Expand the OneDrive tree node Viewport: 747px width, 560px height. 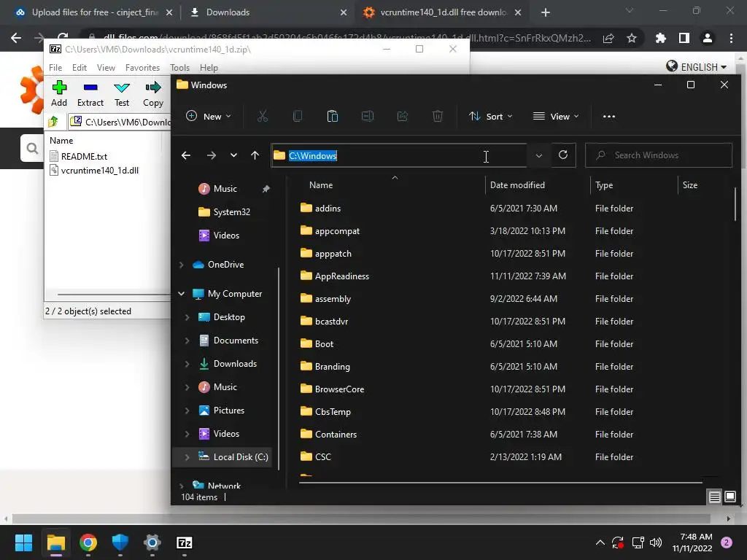click(x=181, y=265)
